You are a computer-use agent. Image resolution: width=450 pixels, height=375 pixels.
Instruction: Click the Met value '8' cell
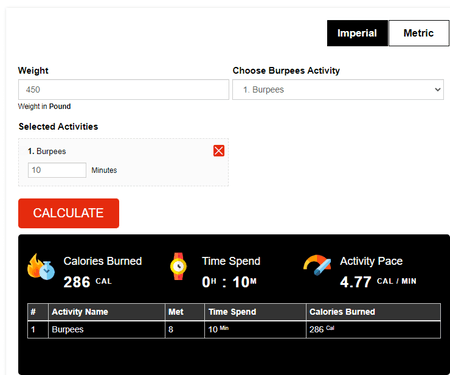coord(185,330)
